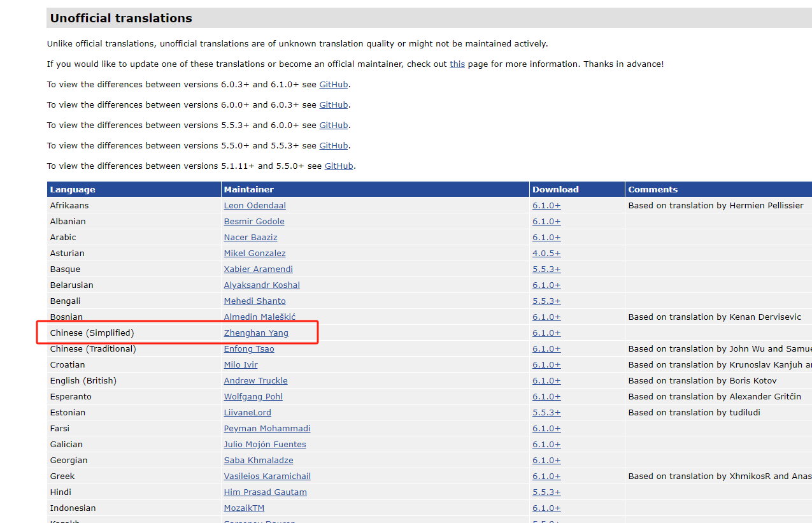The height and width of the screenshot is (523, 812).
Task: Download Afrikaans 6.1.0+ translation
Action: (x=546, y=206)
